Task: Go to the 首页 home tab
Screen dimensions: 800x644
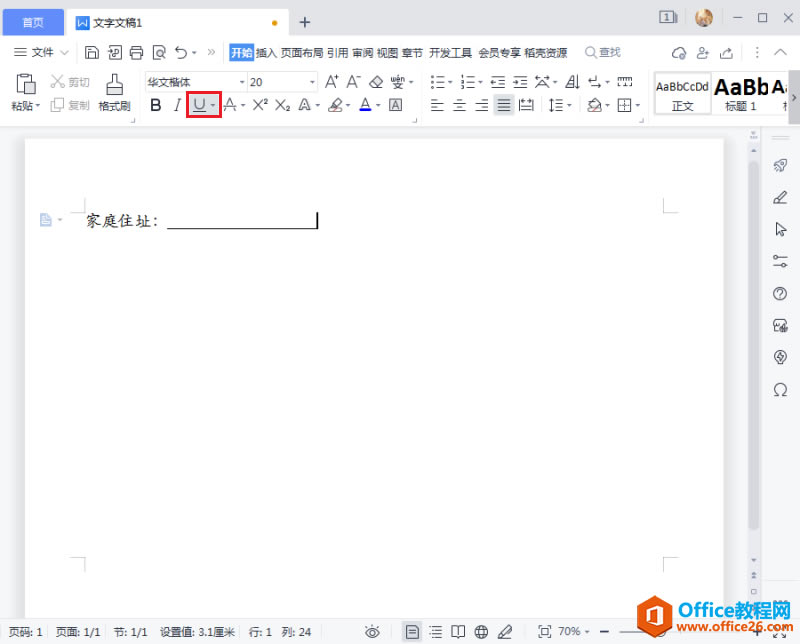Action: (33, 22)
